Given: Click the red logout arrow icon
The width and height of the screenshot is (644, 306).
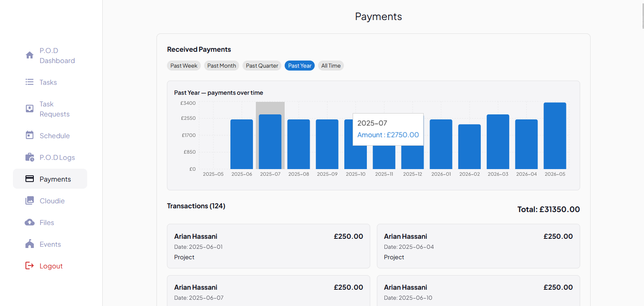Looking at the screenshot, I should [x=30, y=266].
